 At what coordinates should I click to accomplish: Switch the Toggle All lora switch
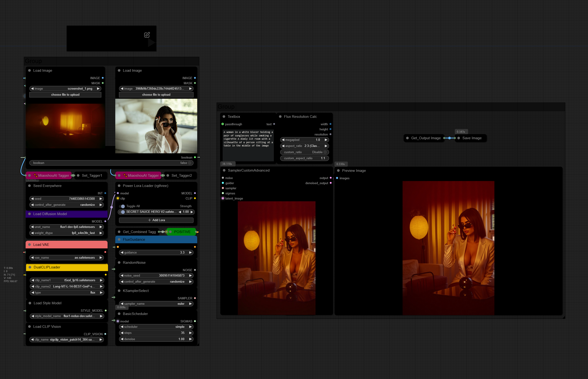point(122,206)
